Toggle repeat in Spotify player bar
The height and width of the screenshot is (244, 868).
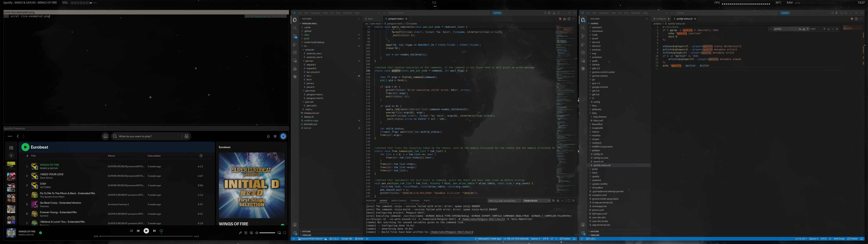(x=161, y=231)
